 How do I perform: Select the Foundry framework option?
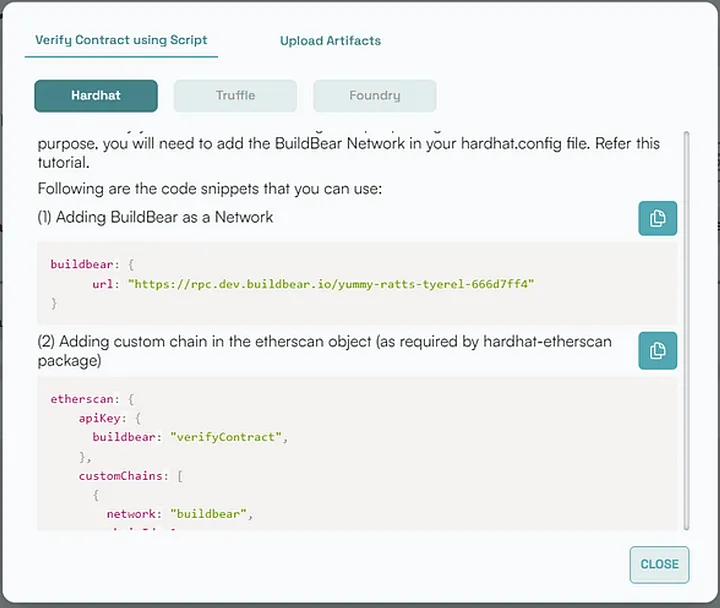[x=375, y=96]
